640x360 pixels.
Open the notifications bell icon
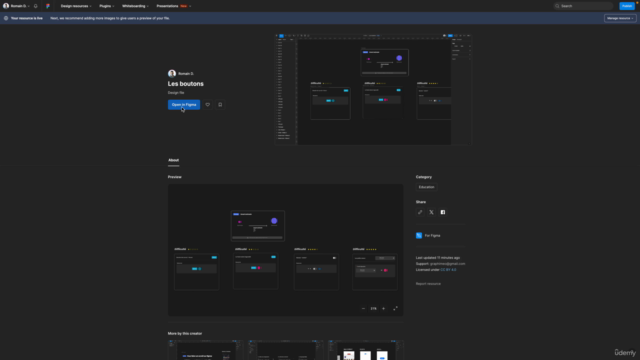pyautogui.click(x=36, y=6)
